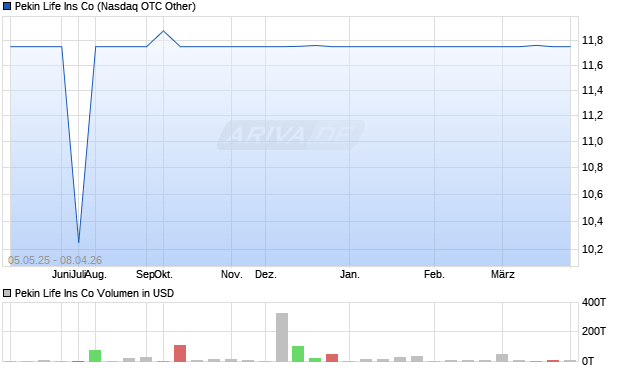Screen dimensions: 620x371
Task: Click the 10,2 price axis value
Action: click(x=592, y=249)
